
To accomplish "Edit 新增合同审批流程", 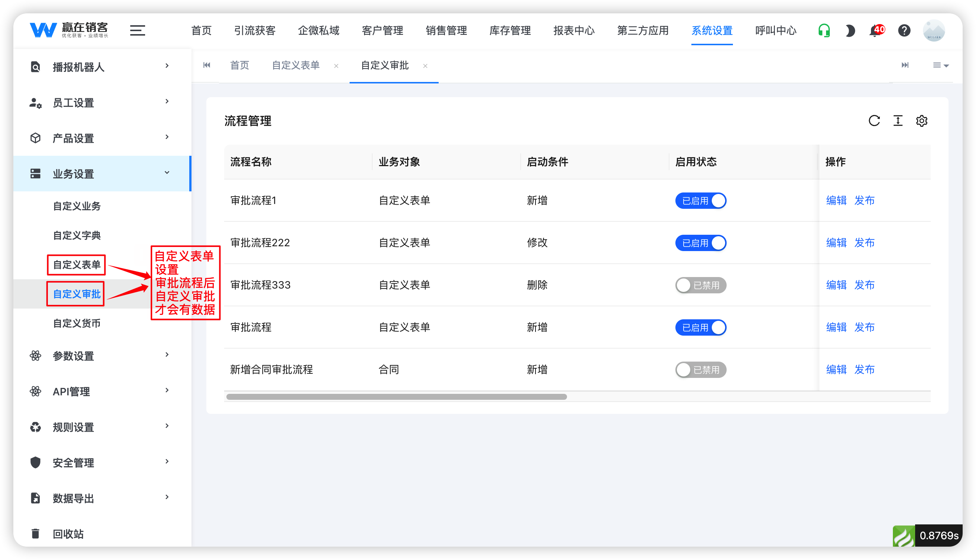I will tap(836, 370).
